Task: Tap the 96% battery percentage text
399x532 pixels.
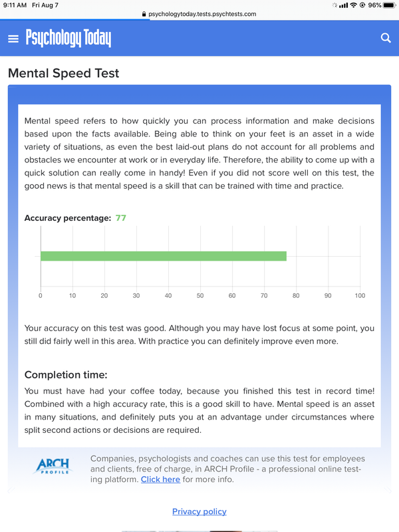Action: click(374, 5)
